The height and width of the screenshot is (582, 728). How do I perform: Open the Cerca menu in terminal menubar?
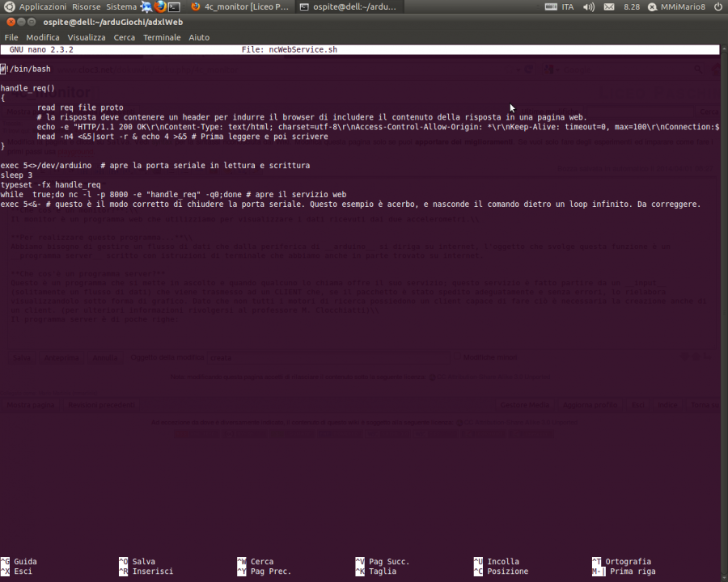pos(125,38)
